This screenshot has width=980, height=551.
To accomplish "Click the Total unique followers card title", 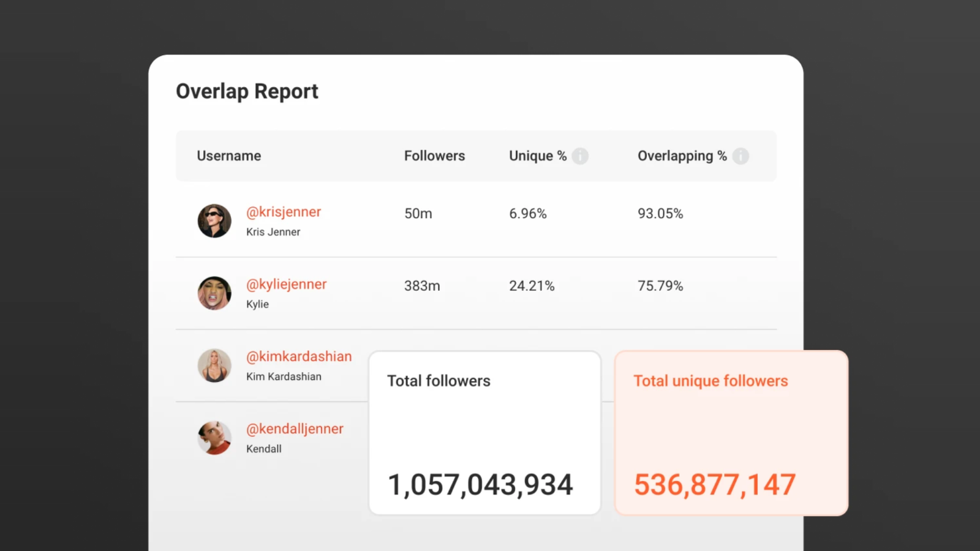I will (x=710, y=381).
